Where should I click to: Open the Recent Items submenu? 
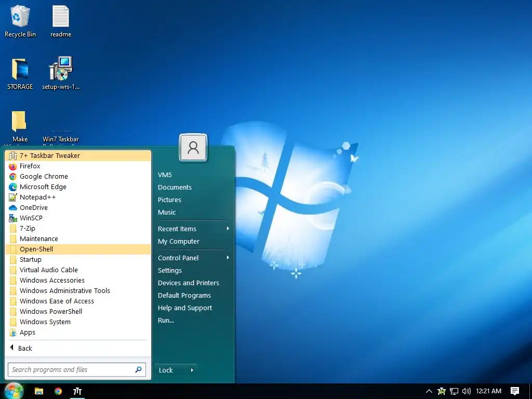(193, 229)
